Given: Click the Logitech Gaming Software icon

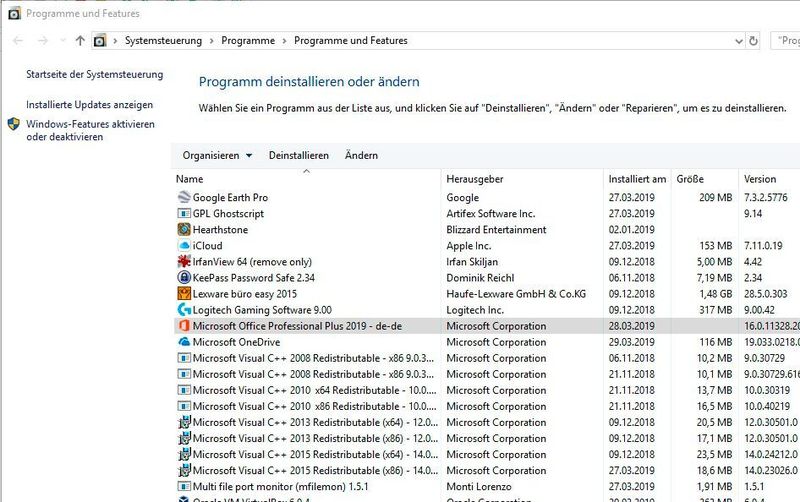Looking at the screenshot, I should click(184, 310).
